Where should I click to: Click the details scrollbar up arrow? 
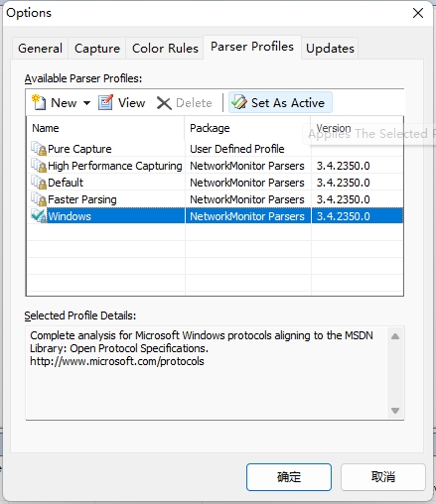point(395,336)
